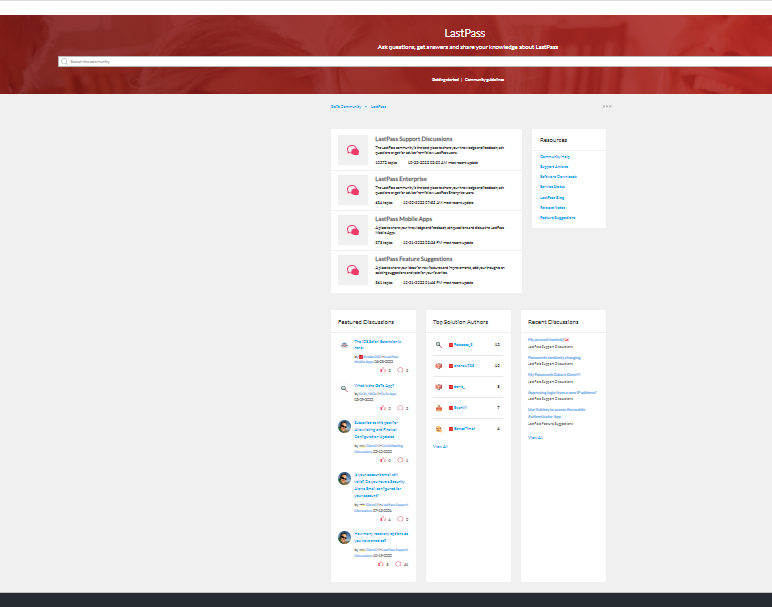Open the Feature Suggestions link under Resources
The width and height of the screenshot is (772, 607).
pos(557,217)
